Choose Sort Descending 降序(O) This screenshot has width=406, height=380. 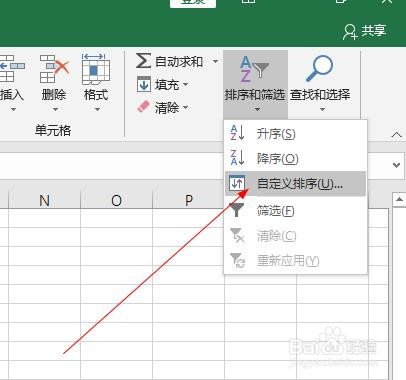point(296,158)
